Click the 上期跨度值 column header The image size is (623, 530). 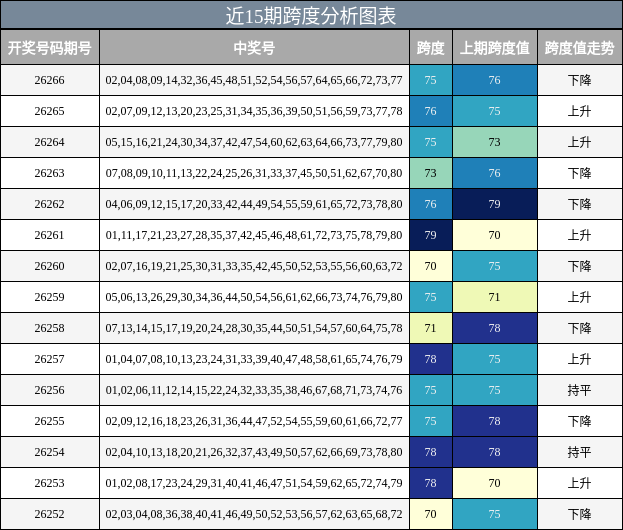pos(495,48)
